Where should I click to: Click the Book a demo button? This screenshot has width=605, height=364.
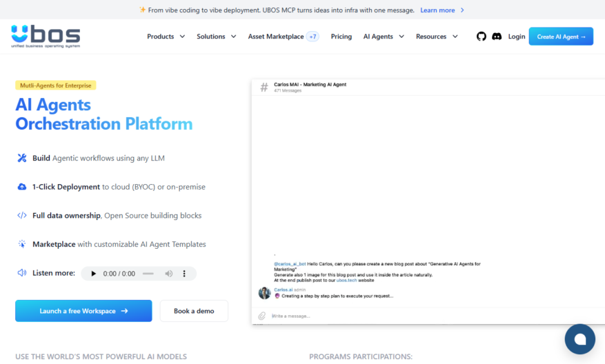pos(194,311)
